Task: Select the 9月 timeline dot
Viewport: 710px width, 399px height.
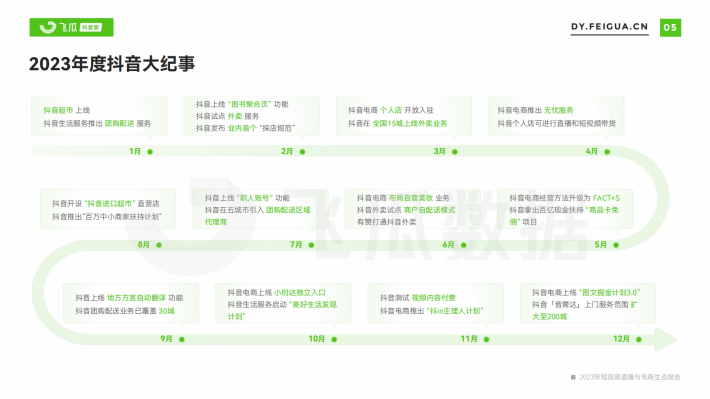Action: [x=182, y=339]
